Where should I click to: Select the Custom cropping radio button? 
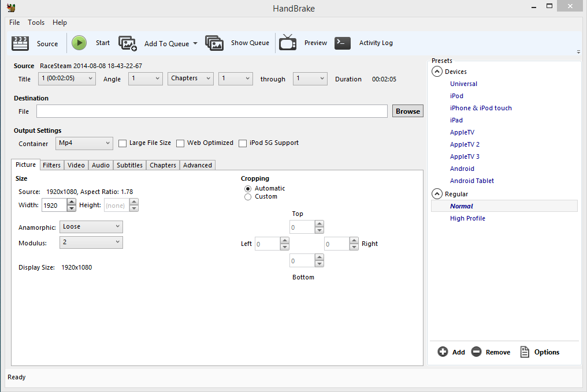tap(248, 197)
